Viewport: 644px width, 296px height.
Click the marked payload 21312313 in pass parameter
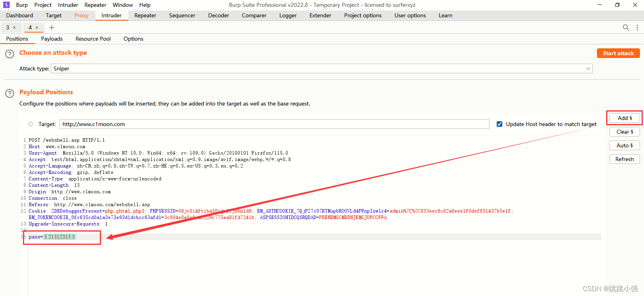[60, 237]
